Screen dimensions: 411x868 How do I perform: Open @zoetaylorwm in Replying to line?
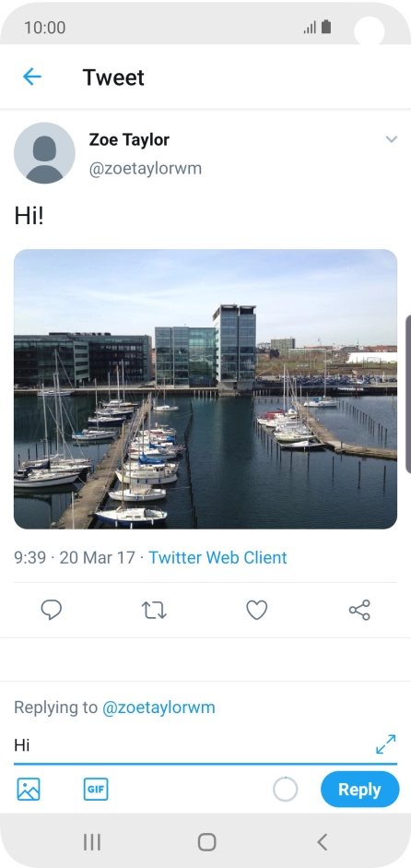(x=159, y=707)
